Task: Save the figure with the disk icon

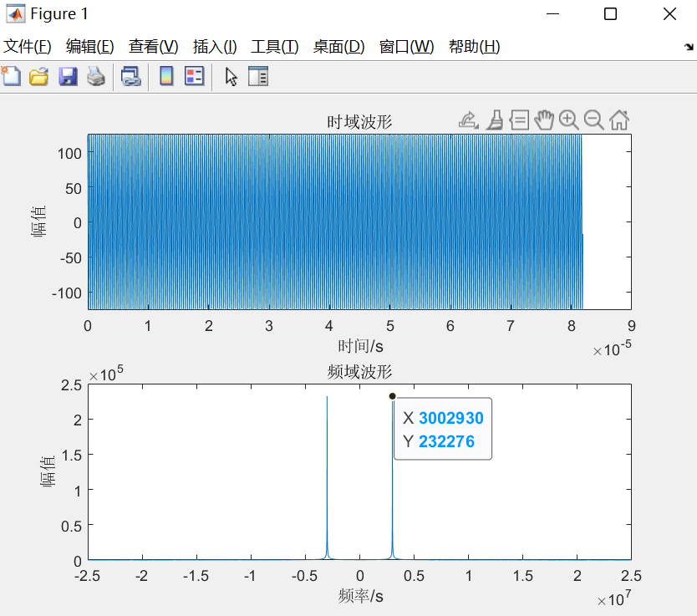Action: click(x=67, y=75)
